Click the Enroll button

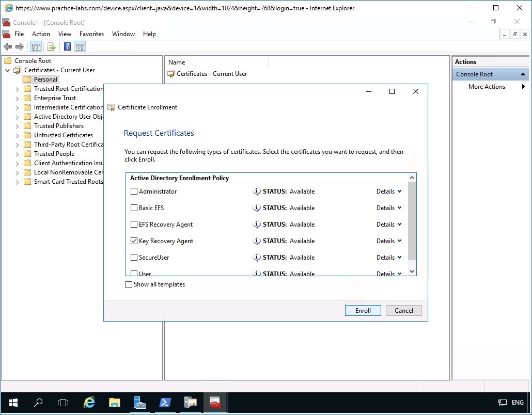click(x=363, y=310)
